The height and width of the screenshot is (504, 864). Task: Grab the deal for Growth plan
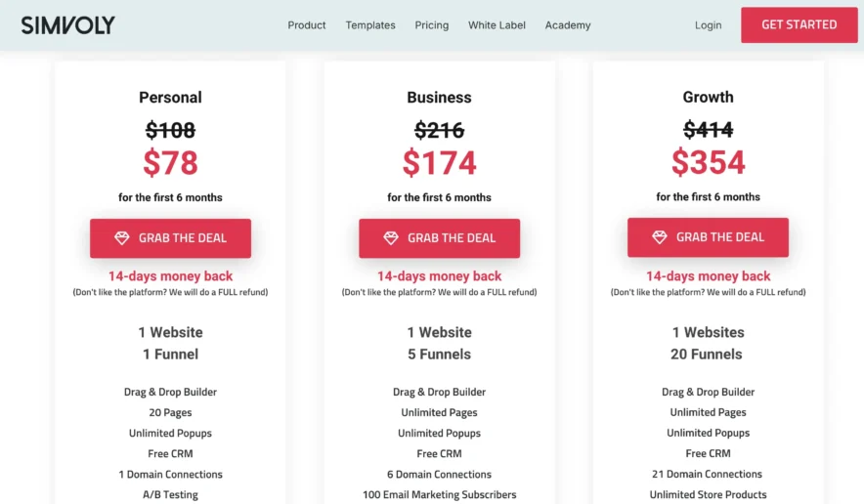pyautogui.click(x=708, y=237)
